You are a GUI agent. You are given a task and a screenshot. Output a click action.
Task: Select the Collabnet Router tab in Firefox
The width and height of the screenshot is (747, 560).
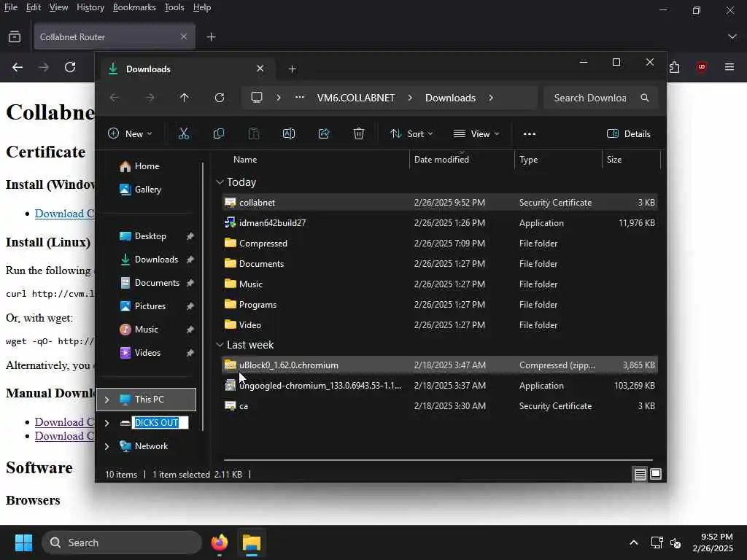point(115,36)
